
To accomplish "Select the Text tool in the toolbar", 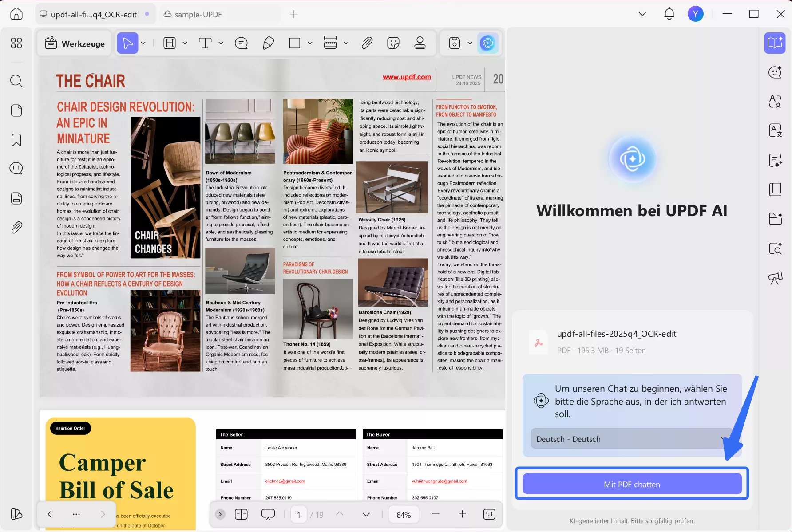I will click(205, 43).
